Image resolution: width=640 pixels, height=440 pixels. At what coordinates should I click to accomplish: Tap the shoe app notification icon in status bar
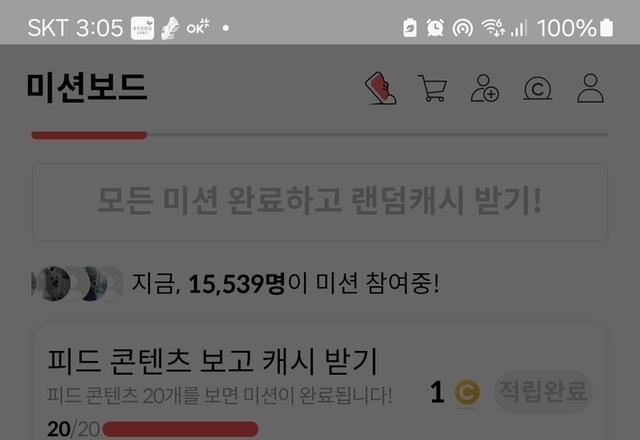tap(170, 28)
